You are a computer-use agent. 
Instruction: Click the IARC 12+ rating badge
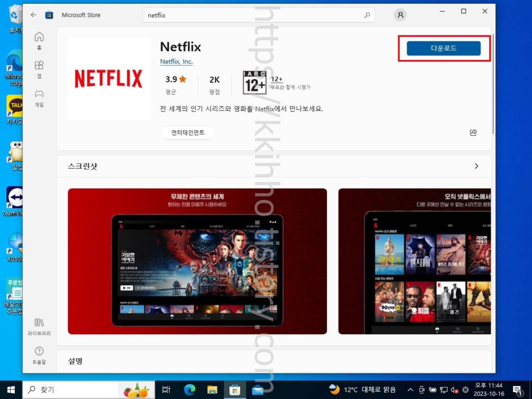255,82
